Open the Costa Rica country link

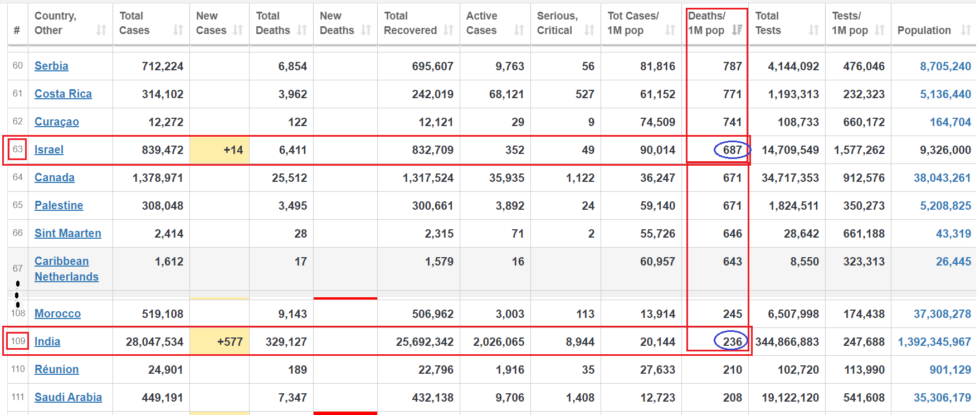(x=63, y=94)
